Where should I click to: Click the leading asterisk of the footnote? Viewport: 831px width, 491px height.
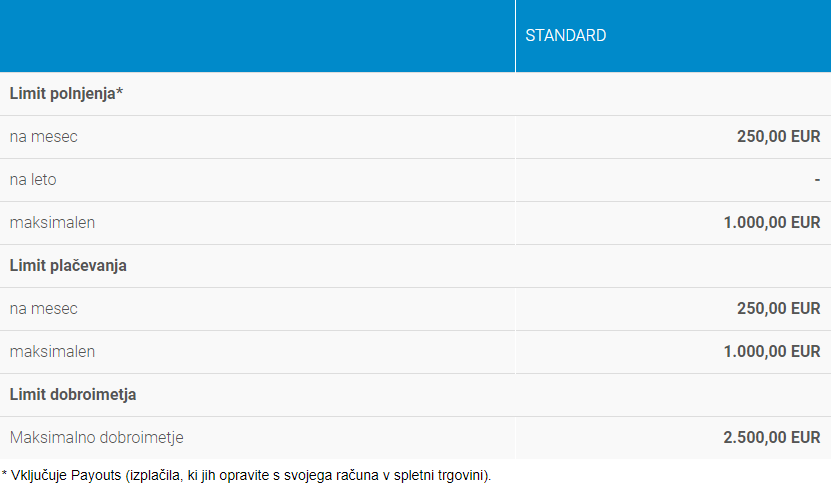(x=4, y=474)
